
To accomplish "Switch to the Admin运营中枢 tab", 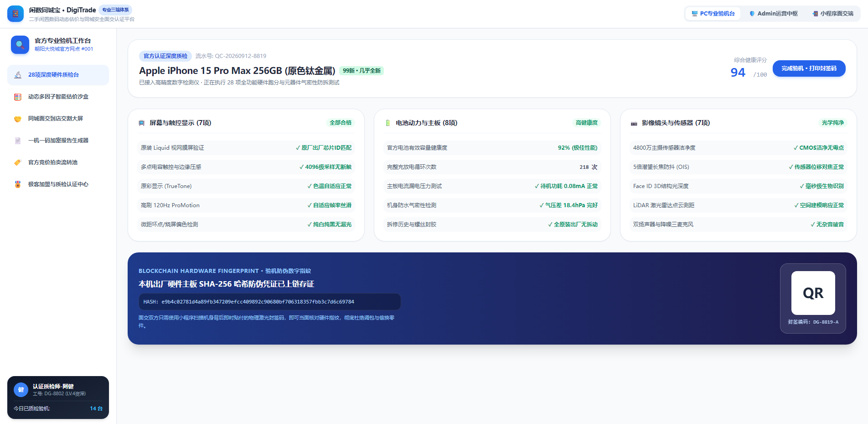I will click(x=773, y=14).
